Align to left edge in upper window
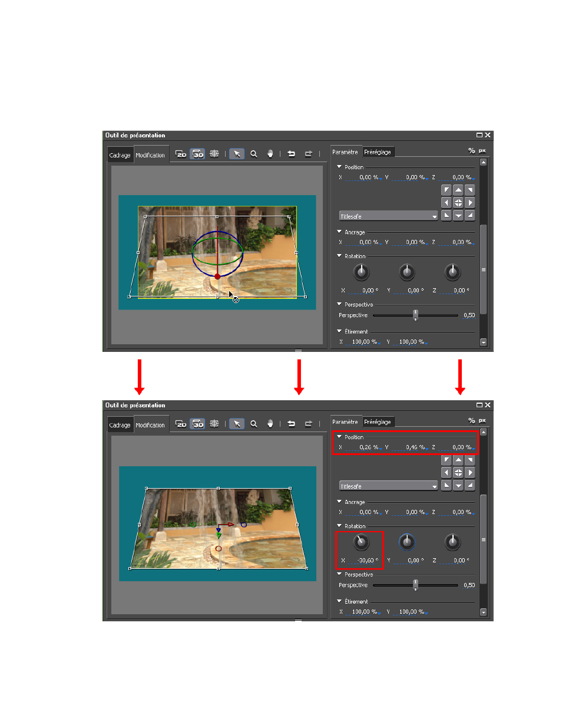562x728 pixels. (x=447, y=203)
